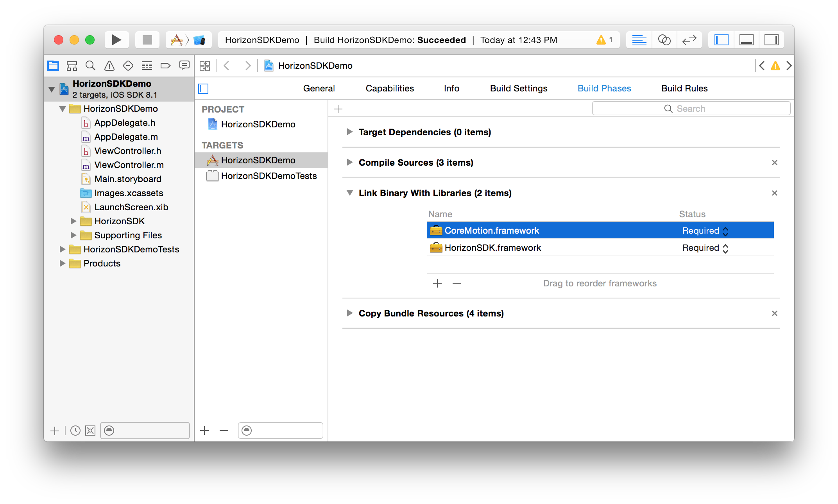Image resolution: width=838 pixels, height=504 pixels.
Task: Expand Target Dependencies section
Action: (349, 132)
